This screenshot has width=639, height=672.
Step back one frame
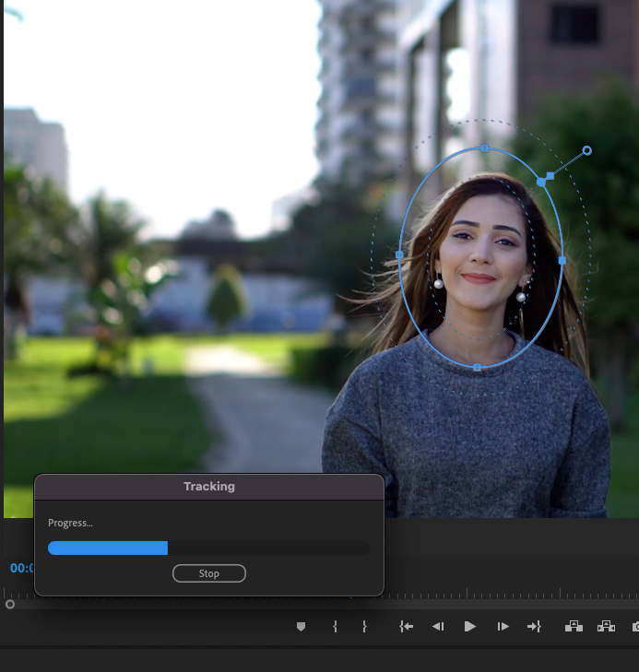438,627
